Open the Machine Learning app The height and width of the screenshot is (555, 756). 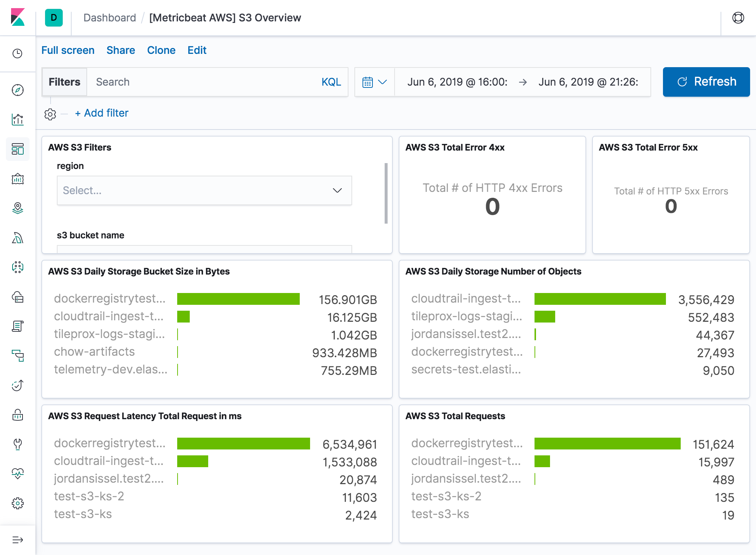tap(17, 238)
